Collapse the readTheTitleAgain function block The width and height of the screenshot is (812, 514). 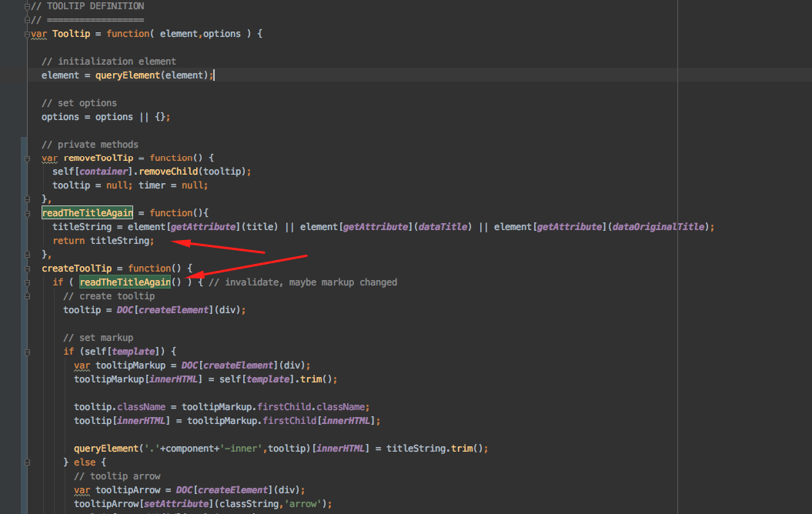click(x=27, y=212)
